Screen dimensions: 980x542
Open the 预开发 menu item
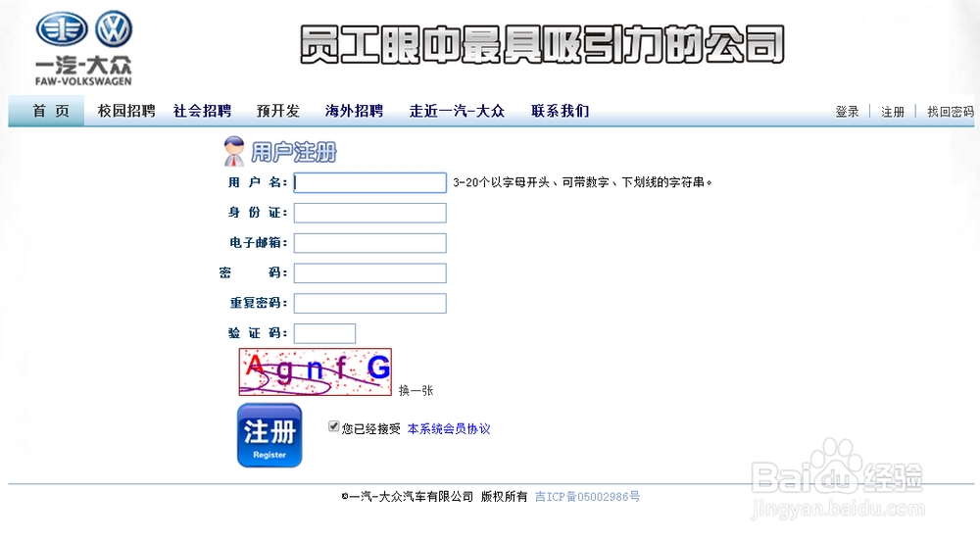[278, 112]
